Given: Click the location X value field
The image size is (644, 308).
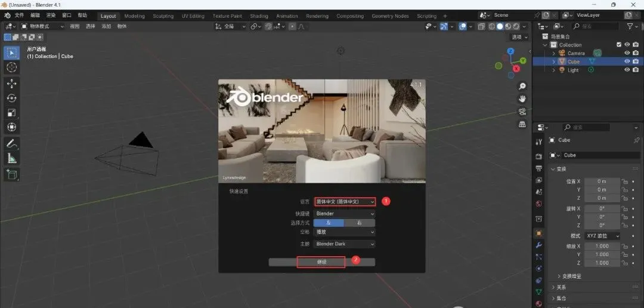Looking at the screenshot, I should [602, 181].
